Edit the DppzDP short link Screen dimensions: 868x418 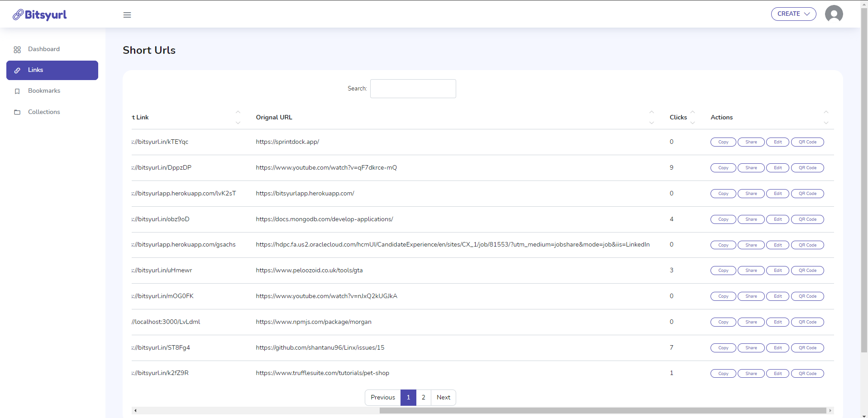click(x=777, y=168)
